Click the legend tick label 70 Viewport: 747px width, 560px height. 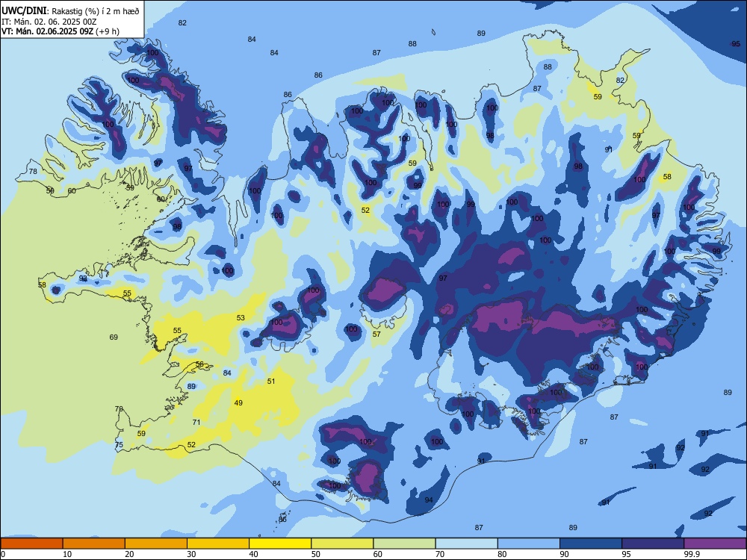tap(440, 554)
